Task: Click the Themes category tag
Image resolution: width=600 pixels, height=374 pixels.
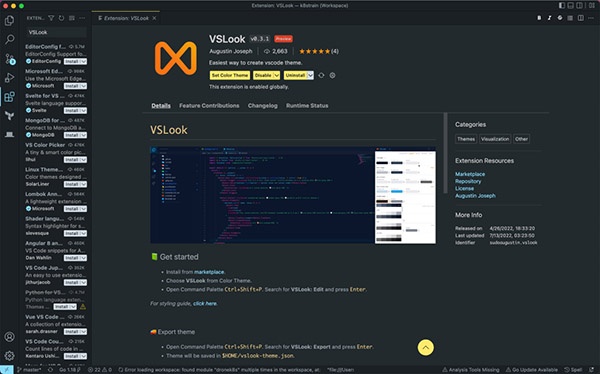Action: click(x=466, y=139)
